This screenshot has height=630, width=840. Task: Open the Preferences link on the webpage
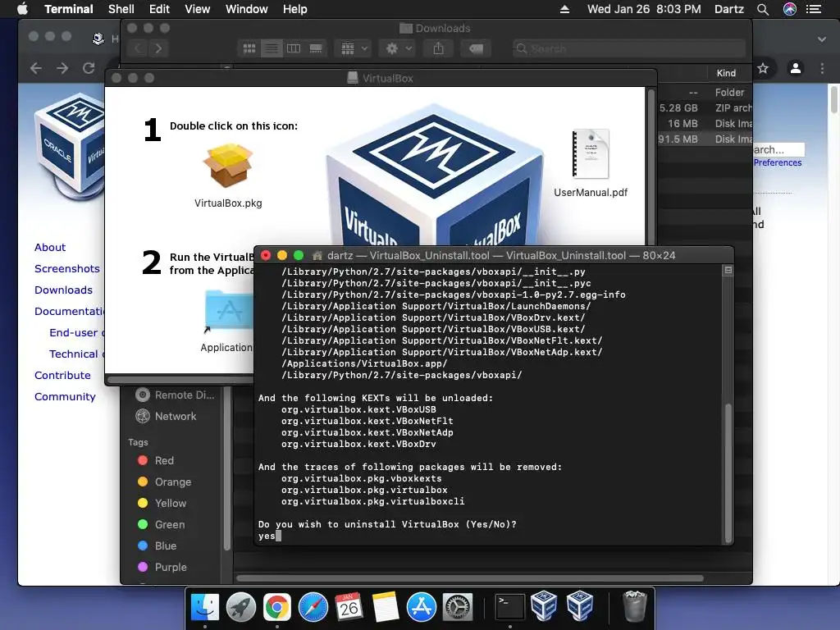coord(778,163)
